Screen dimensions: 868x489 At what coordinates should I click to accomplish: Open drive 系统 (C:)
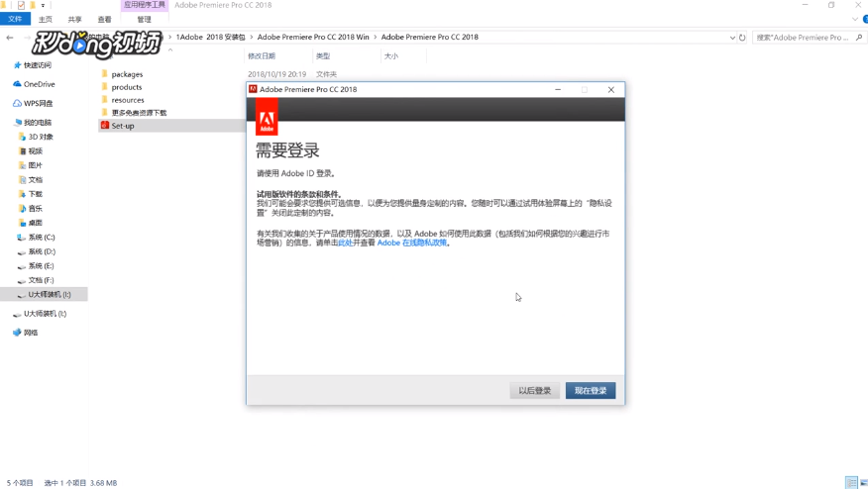pos(42,238)
